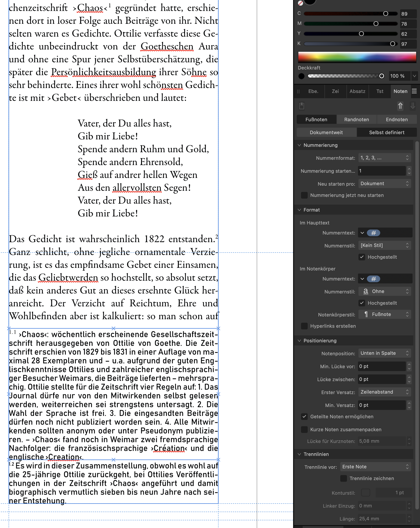Click the Lücke zwischen field
The width and height of the screenshot is (420, 528).
tap(382, 379)
